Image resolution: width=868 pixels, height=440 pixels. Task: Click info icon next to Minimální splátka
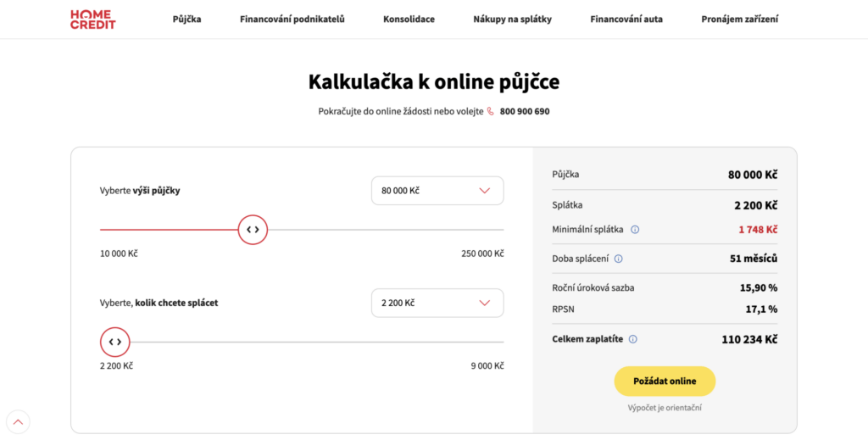(x=635, y=229)
